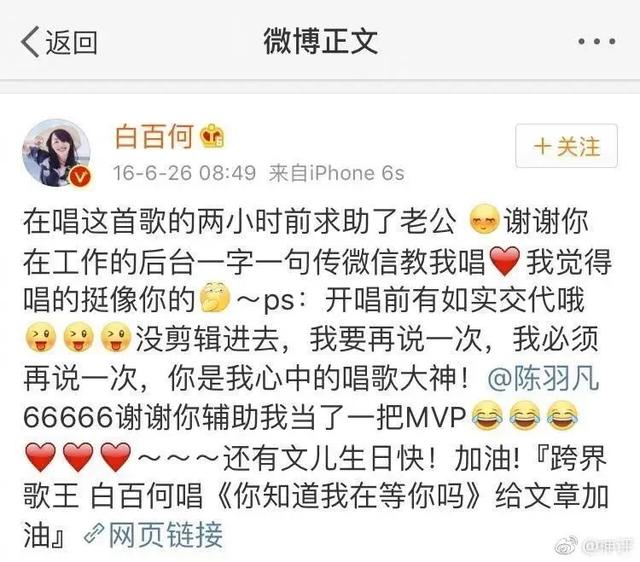The width and height of the screenshot is (640, 562).
Task: Open the 白百何 username link
Action: (154, 136)
